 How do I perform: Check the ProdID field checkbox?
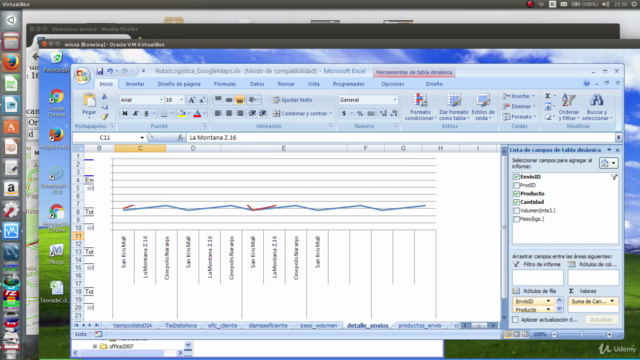tap(516, 185)
